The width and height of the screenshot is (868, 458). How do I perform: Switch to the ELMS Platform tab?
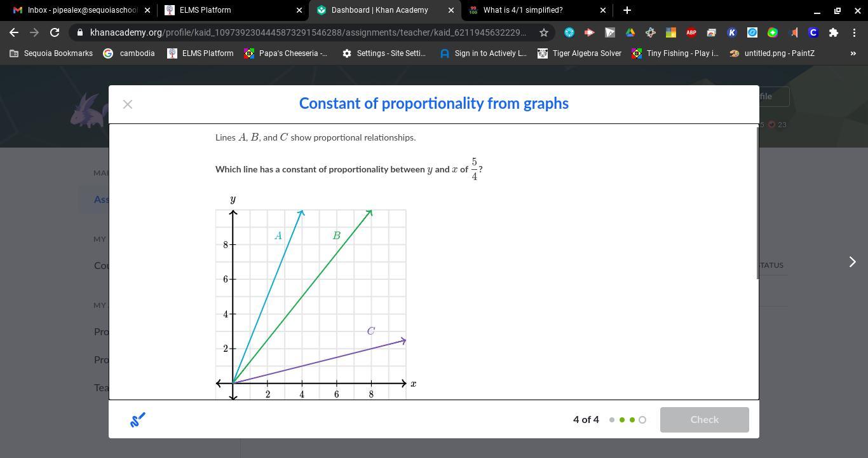click(x=233, y=10)
